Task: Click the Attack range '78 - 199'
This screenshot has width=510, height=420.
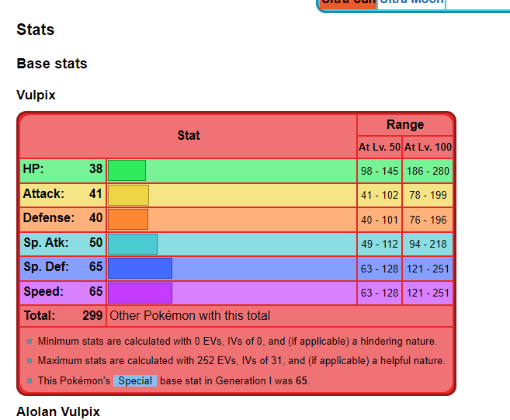Action: coord(428,195)
